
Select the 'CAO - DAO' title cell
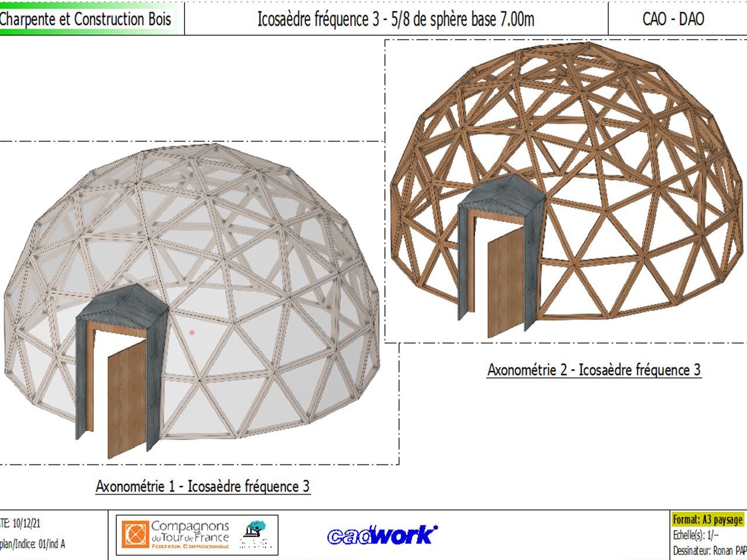[673, 19]
